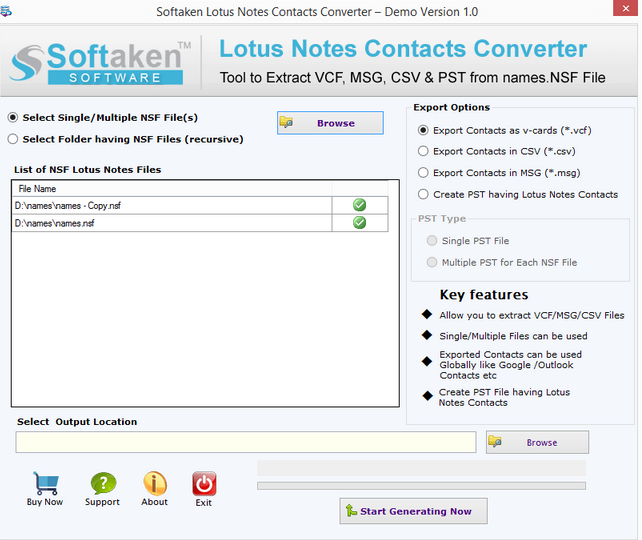Click the Softaken Software logo

point(100,63)
